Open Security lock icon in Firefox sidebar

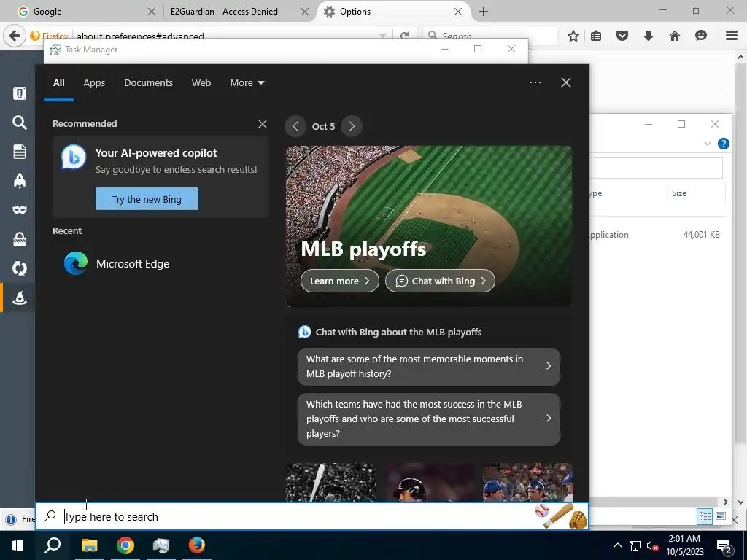tap(19, 239)
